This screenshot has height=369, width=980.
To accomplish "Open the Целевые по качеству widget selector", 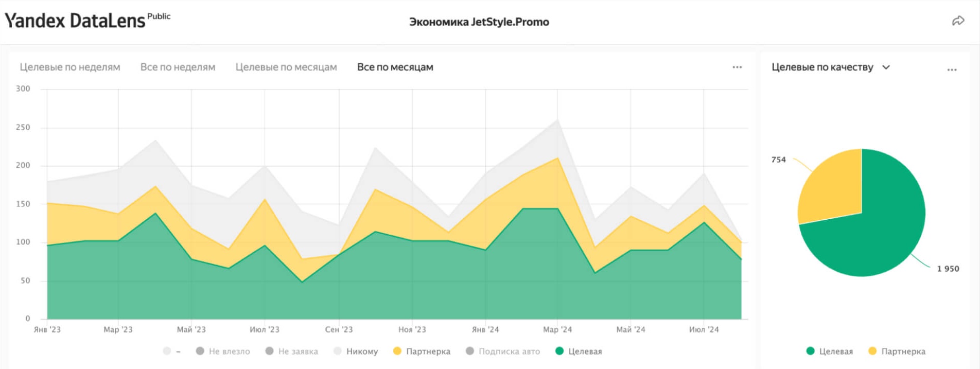I will (x=822, y=67).
